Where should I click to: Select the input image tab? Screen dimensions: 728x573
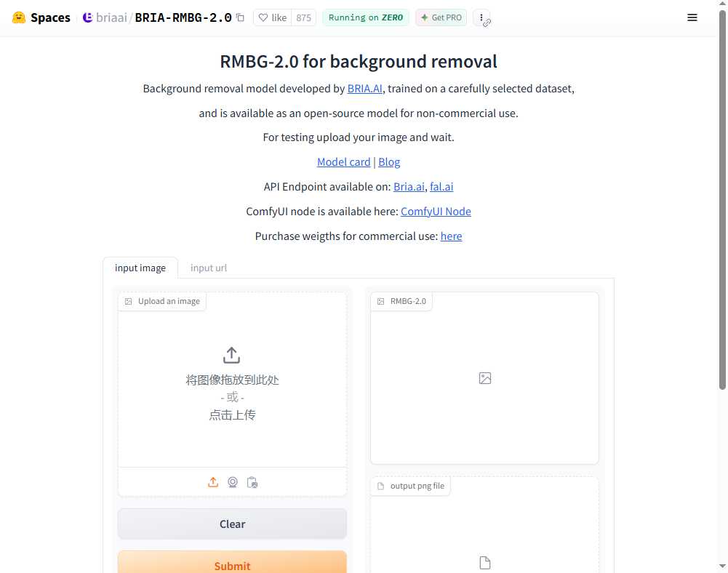[140, 268]
